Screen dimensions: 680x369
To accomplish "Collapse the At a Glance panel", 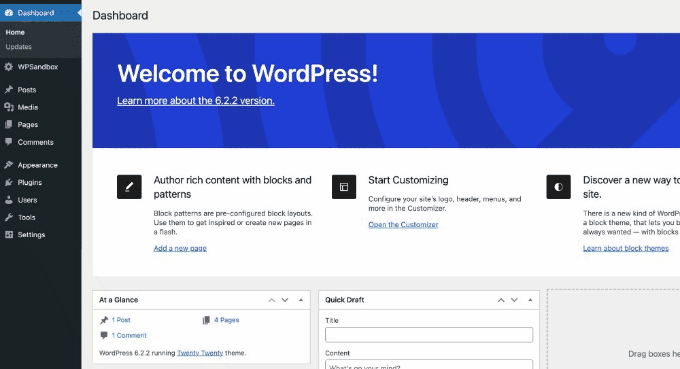I will 301,300.
